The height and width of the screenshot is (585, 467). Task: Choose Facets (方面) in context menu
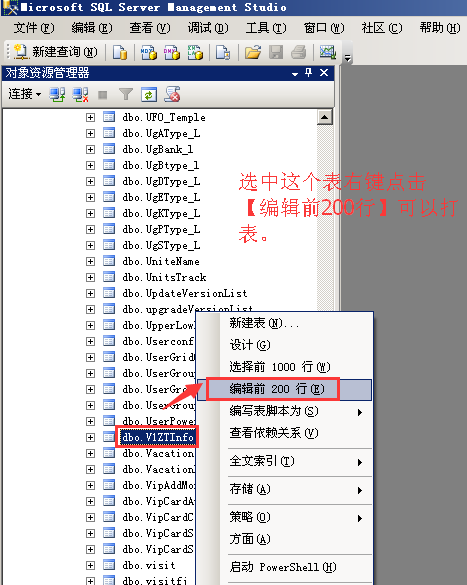click(x=284, y=539)
